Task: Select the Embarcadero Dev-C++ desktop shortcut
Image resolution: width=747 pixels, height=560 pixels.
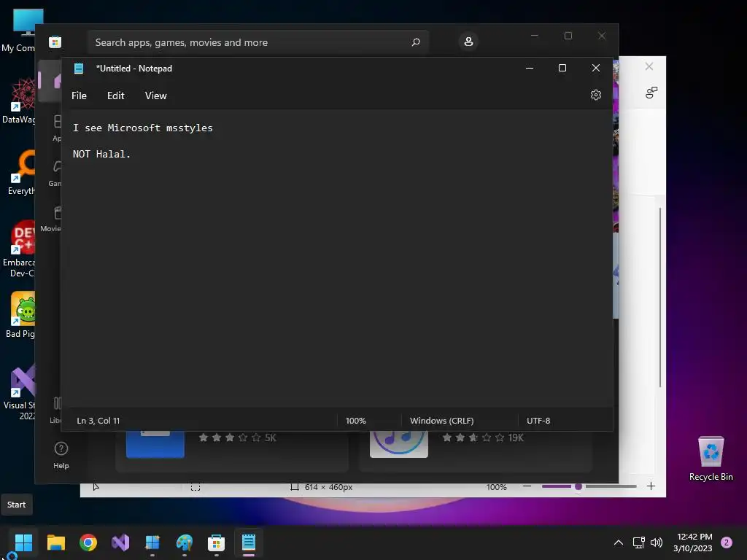Action: click(19, 249)
